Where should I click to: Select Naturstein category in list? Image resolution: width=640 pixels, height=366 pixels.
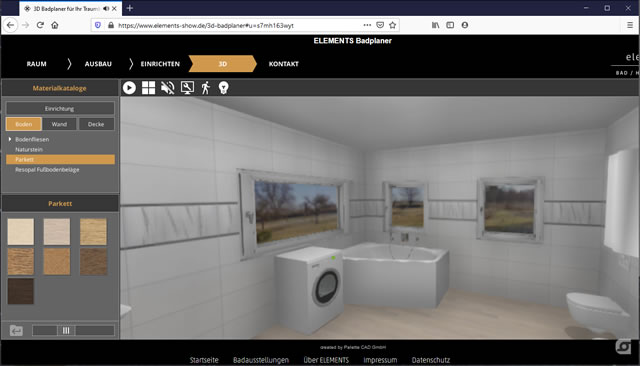tap(29, 149)
